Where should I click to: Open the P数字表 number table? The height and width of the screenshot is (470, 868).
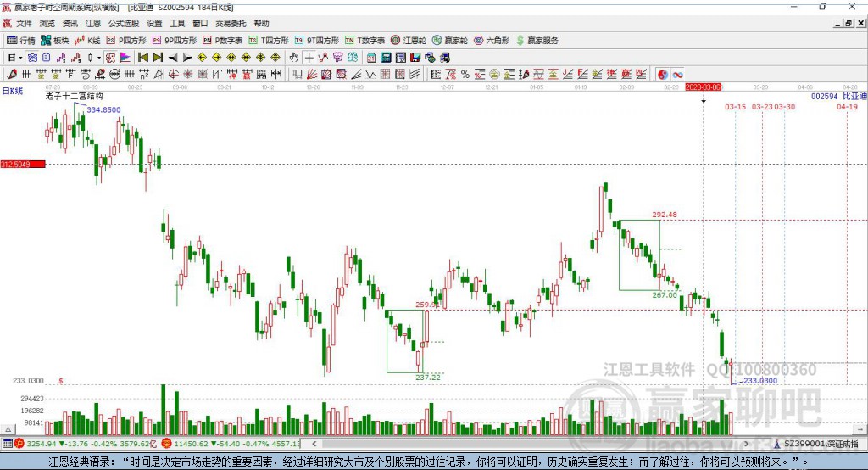[x=223, y=41]
